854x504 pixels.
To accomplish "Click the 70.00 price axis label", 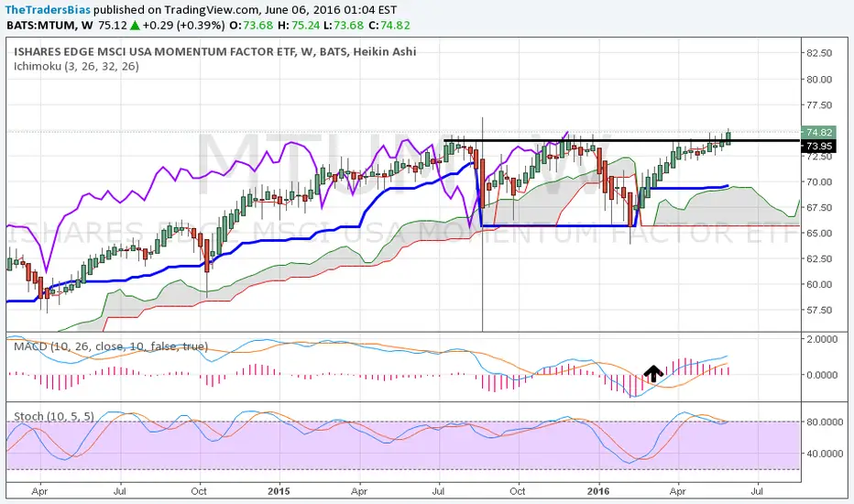I will point(819,181).
